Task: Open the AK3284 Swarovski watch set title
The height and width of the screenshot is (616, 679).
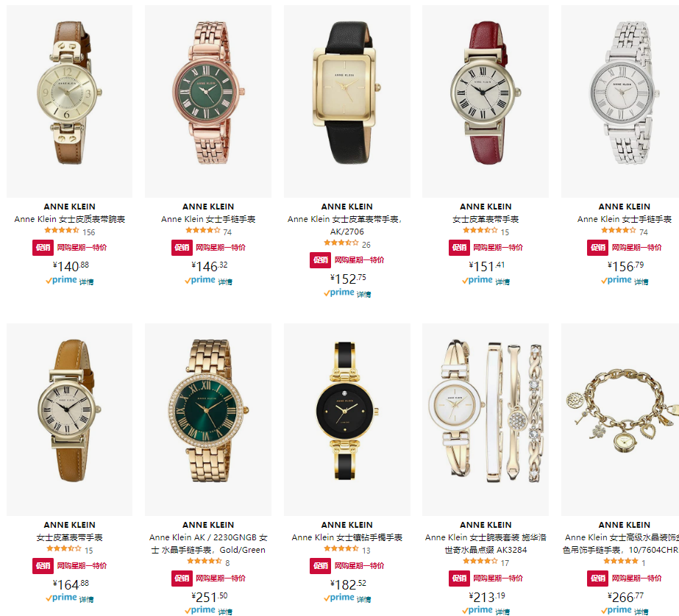Action: (486, 543)
